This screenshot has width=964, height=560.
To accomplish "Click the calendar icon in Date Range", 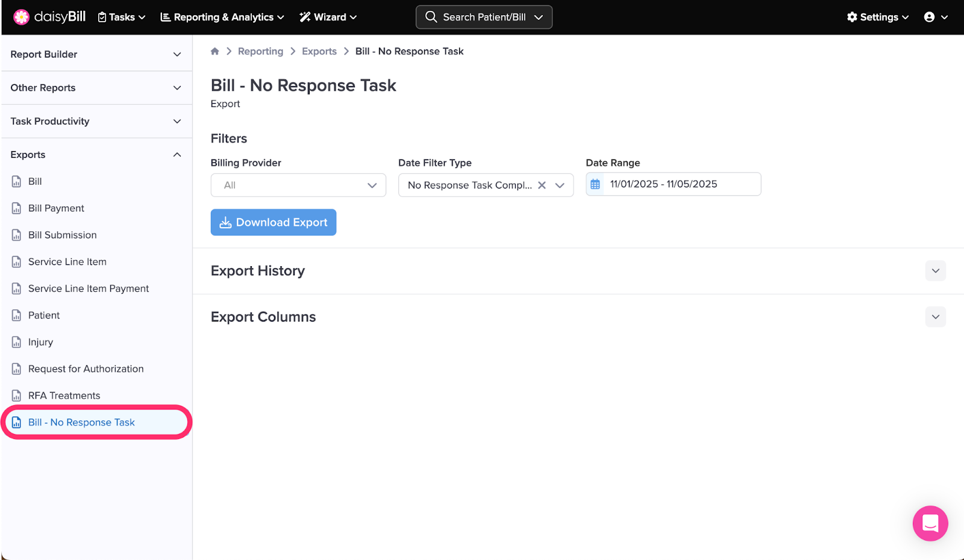I will 595,184.
